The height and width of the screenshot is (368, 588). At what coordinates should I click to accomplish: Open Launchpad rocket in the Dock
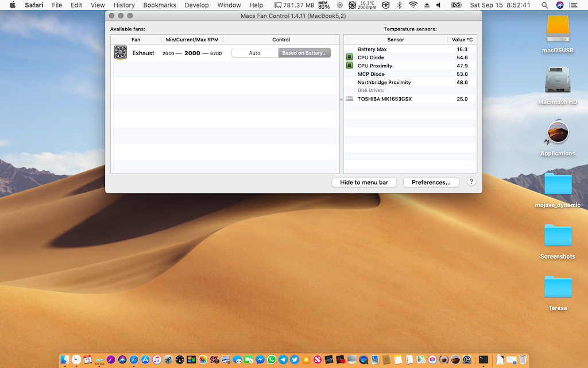coord(168,359)
